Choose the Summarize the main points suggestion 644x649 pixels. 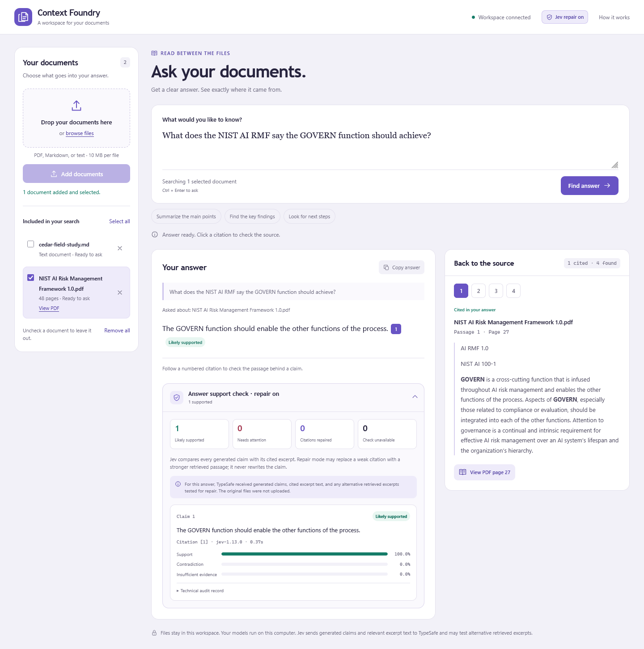coord(186,216)
